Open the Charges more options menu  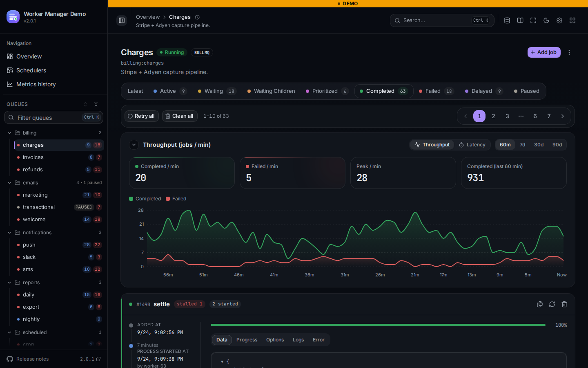point(569,52)
